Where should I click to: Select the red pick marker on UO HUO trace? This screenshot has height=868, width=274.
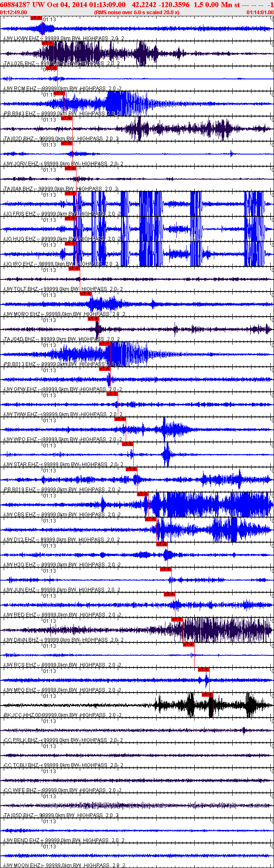click(71, 218)
